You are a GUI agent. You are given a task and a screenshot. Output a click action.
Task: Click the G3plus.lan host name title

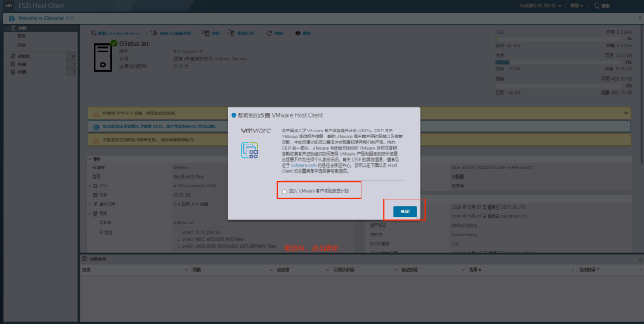[x=134, y=43]
